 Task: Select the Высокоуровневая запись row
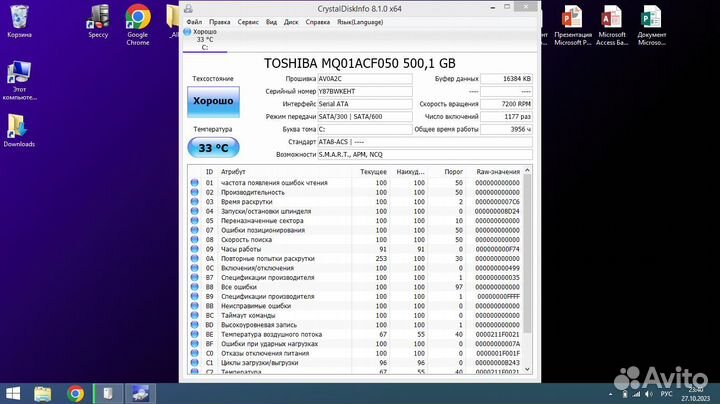tap(355, 325)
